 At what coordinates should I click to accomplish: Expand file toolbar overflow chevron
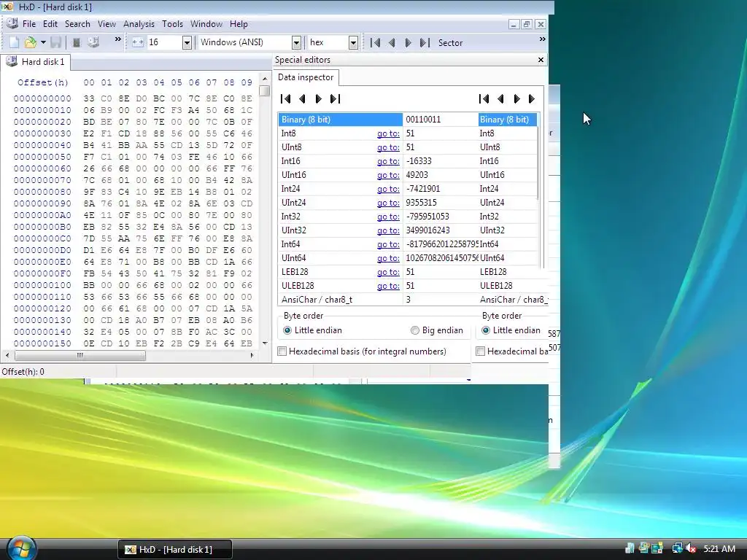[x=118, y=39]
